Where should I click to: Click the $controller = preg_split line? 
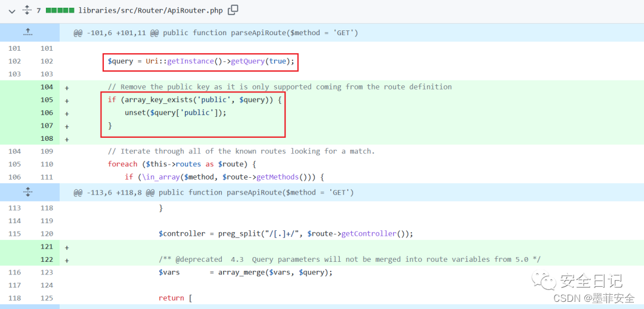(286, 234)
